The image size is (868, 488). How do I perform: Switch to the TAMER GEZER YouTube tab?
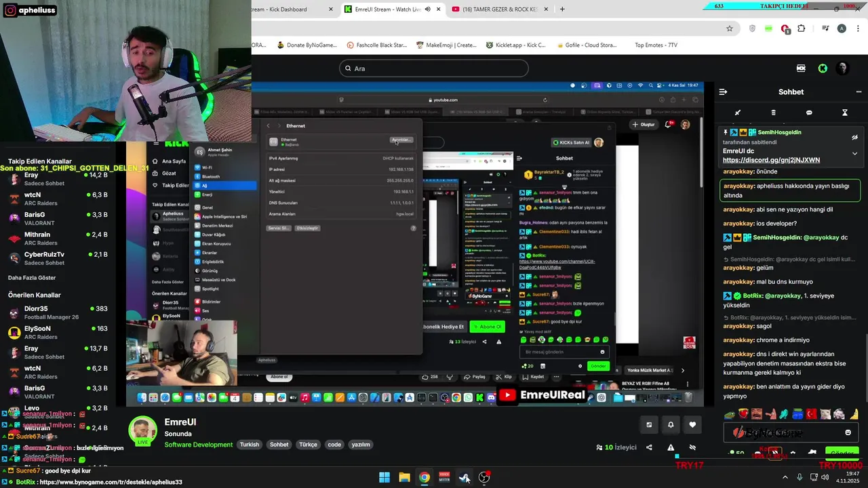pyautogui.click(x=499, y=9)
